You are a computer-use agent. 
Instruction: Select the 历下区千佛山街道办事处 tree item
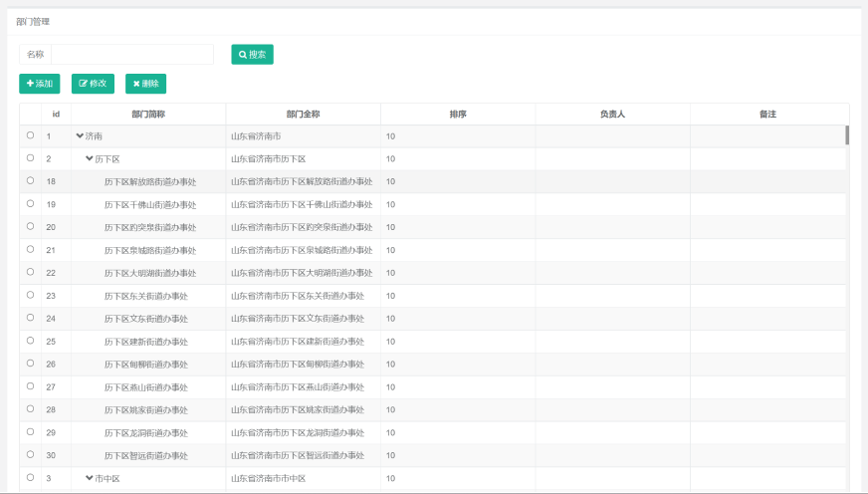(x=150, y=204)
